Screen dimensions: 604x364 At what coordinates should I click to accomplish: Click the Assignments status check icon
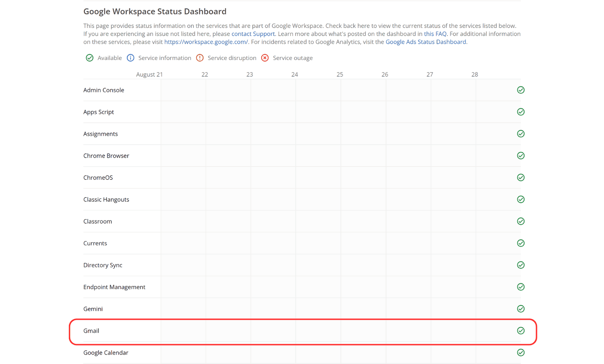click(x=520, y=134)
